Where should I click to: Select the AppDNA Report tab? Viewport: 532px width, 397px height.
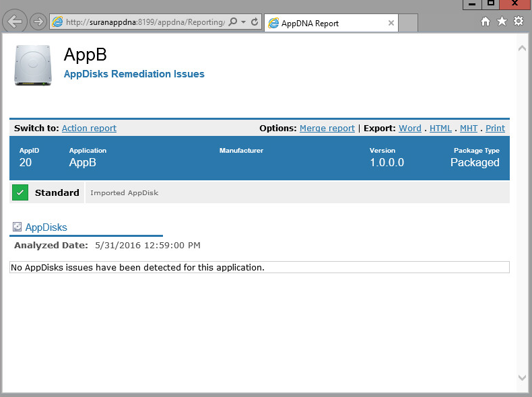click(x=331, y=23)
